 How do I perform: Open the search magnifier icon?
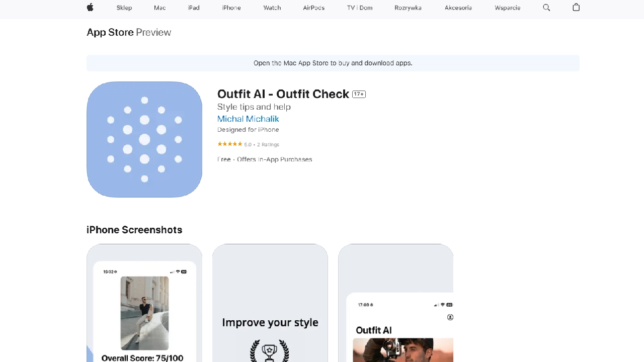point(546,8)
